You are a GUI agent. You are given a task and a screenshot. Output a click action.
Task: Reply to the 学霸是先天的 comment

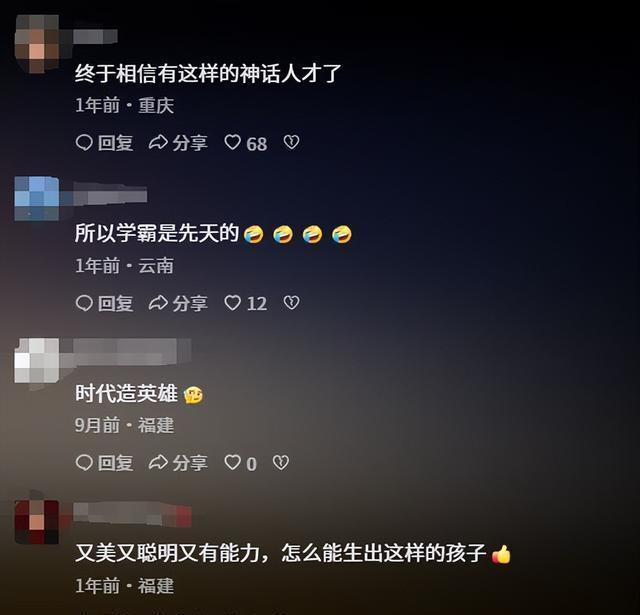coord(104,303)
